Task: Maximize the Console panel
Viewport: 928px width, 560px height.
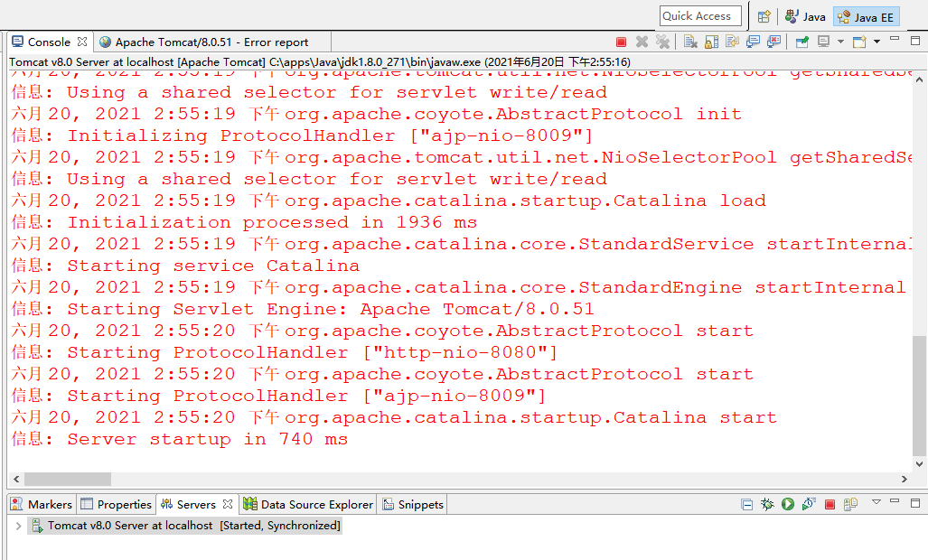Action: [x=915, y=41]
